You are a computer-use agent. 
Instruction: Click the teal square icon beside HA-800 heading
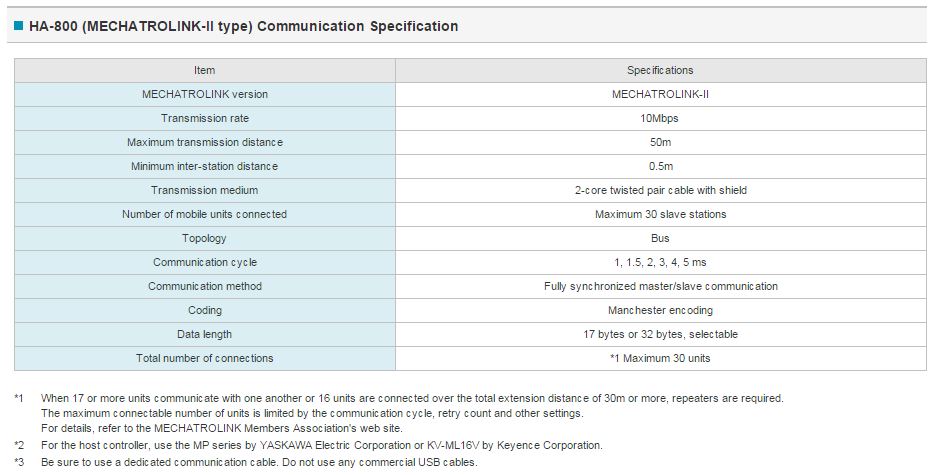[19, 26]
